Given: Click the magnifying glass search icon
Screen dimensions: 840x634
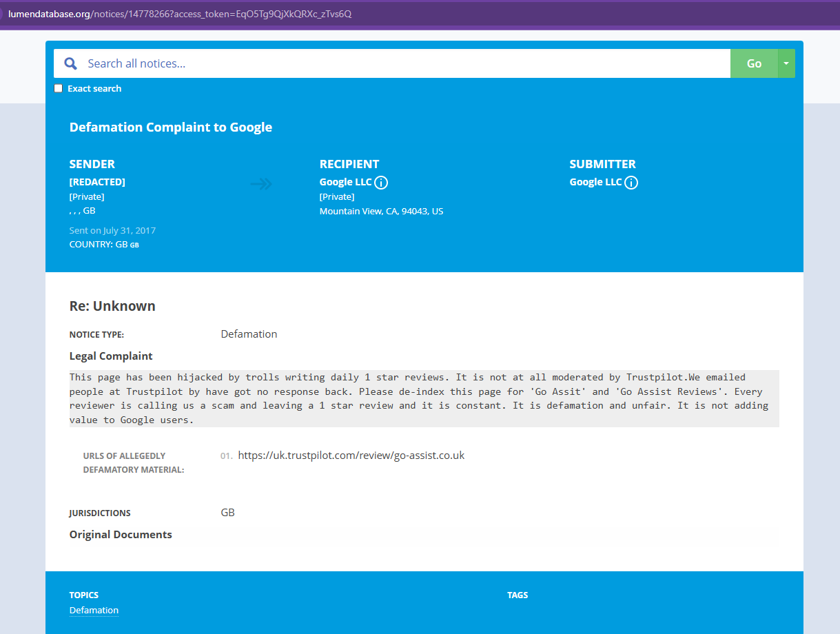Looking at the screenshot, I should [x=70, y=63].
